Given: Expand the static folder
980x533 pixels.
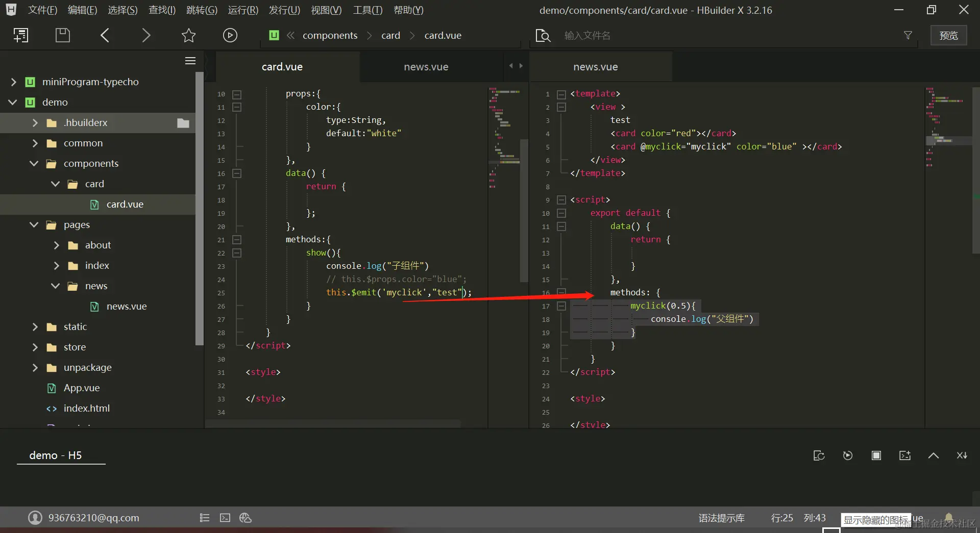Looking at the screenshot, I should (x=35, y=327).
